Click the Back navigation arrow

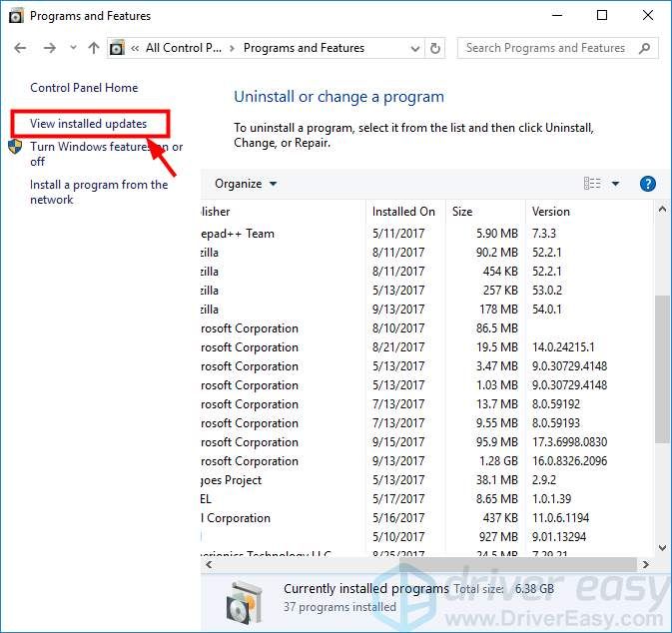pyautogui.click(x=21, y=48)
